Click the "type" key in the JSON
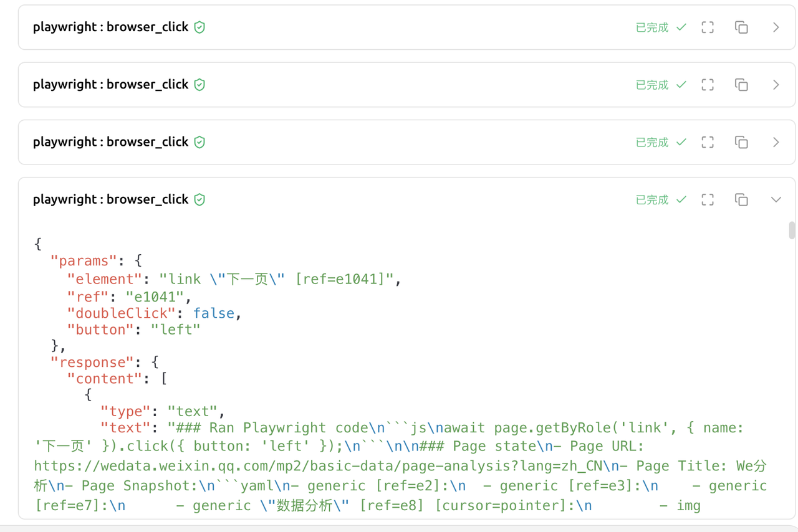The width and height of the screenshot is (798, 532). coord(126,411)
